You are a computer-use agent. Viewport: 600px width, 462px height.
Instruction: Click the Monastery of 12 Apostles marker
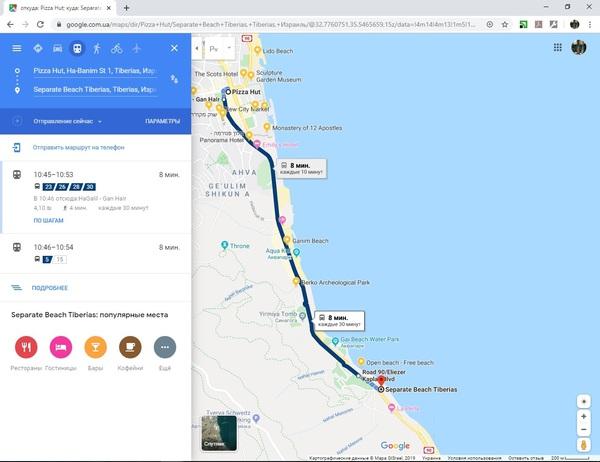[x=267, y=127]
